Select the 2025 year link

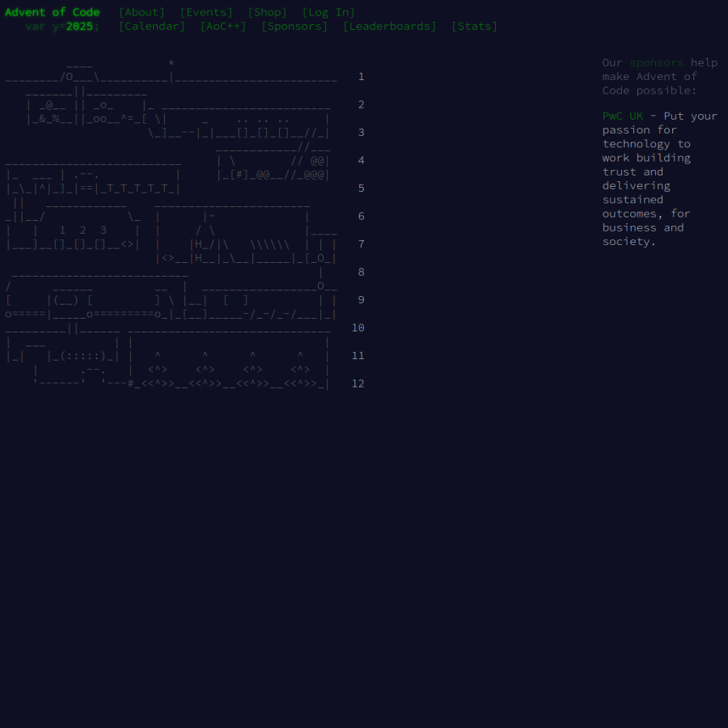79,26
